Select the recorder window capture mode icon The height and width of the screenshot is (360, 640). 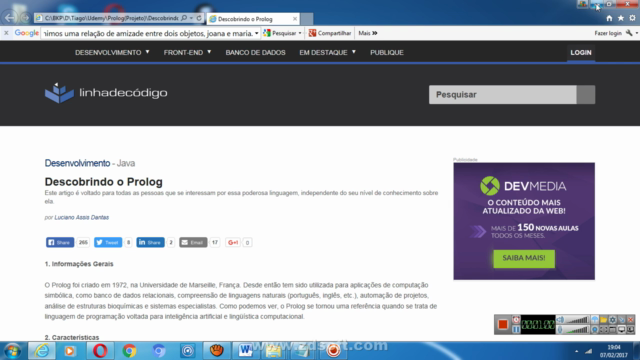(613, 329)
